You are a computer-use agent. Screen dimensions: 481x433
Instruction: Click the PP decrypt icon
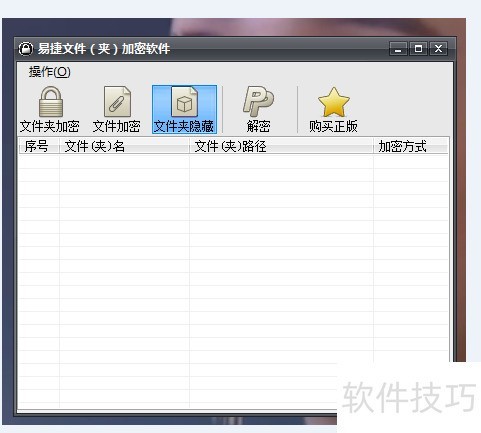258,101
